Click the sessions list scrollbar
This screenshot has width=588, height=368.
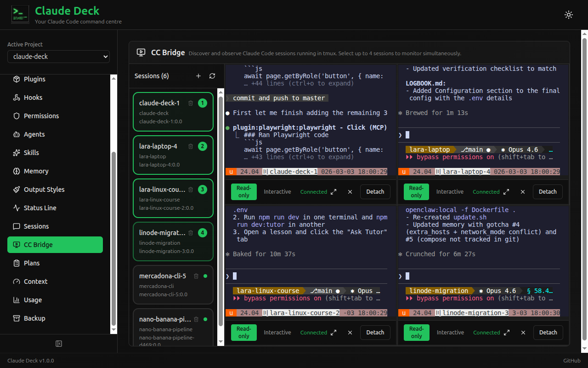click(x=220, y=138)
